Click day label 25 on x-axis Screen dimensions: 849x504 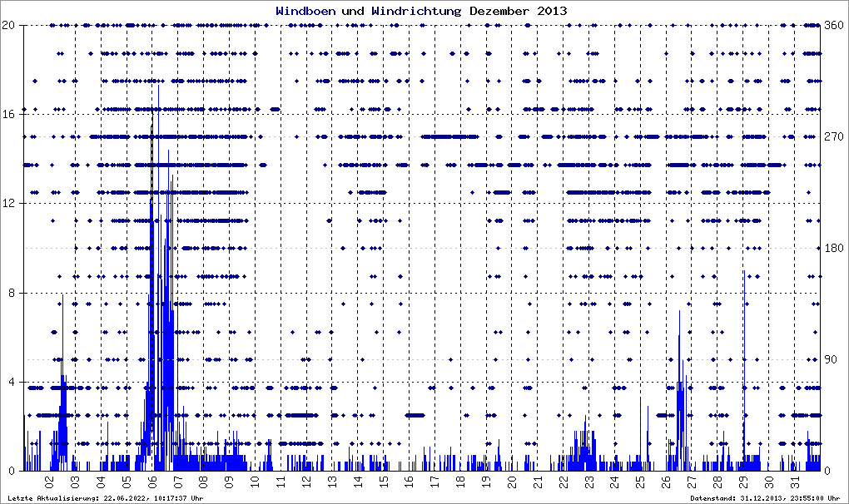click(641, 482)
